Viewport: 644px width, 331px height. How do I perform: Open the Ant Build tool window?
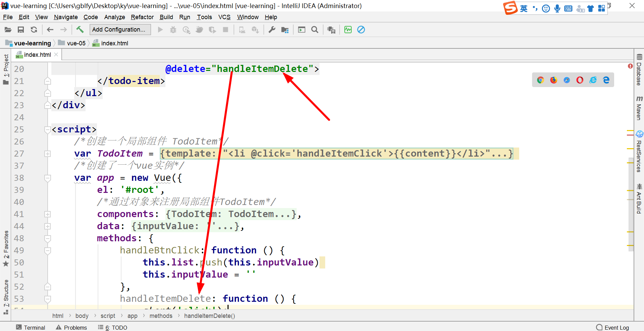pyautogui.click(x=639, y=199)
